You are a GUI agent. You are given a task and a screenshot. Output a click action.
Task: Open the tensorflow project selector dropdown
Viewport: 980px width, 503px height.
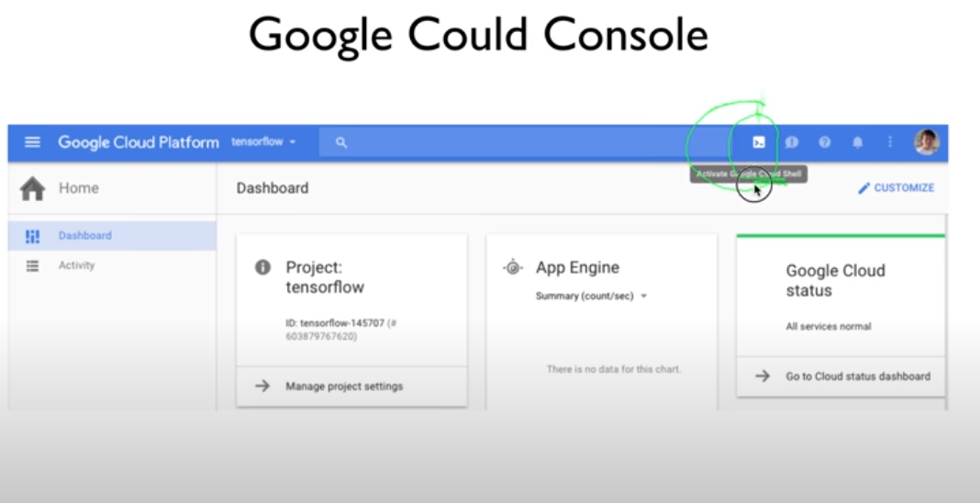[263, 142]
